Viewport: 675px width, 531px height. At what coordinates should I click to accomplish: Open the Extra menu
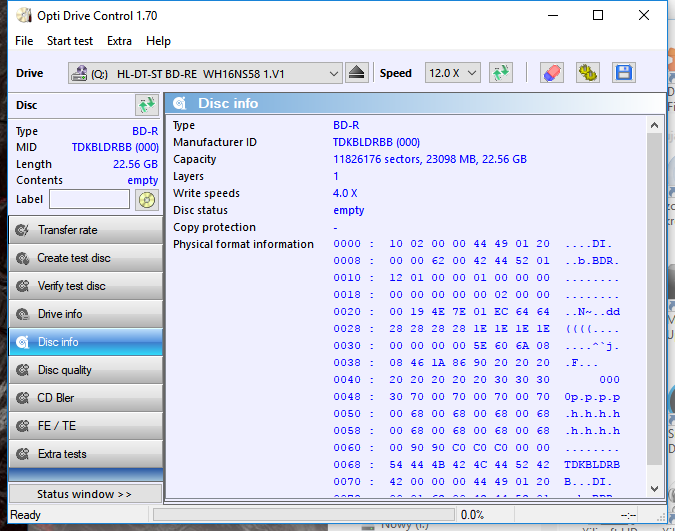click(119, 41)
